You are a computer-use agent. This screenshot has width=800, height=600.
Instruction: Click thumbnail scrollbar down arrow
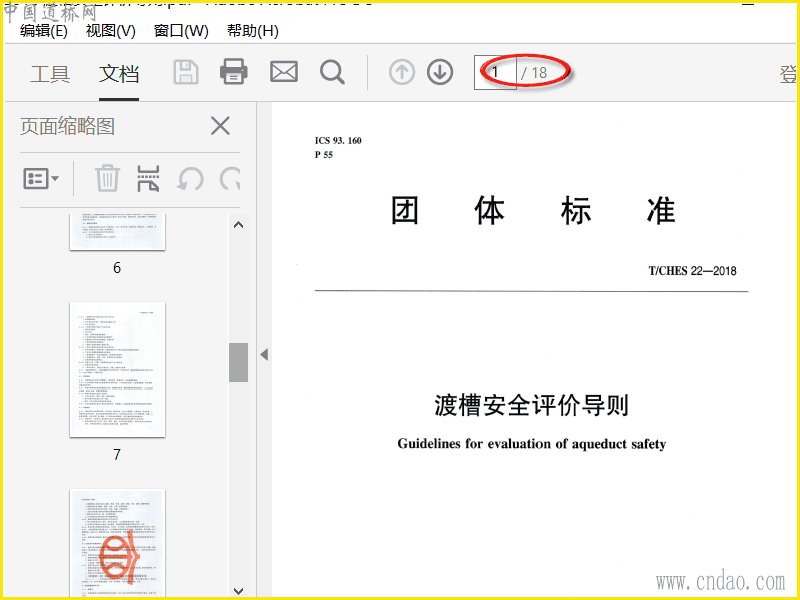coord(238,591)
